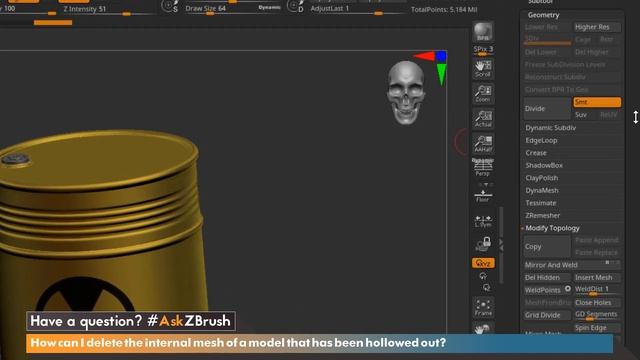Adjust the SPix slider
The height and width of the screenshot is (360, 640).
[x=483, y=50]
